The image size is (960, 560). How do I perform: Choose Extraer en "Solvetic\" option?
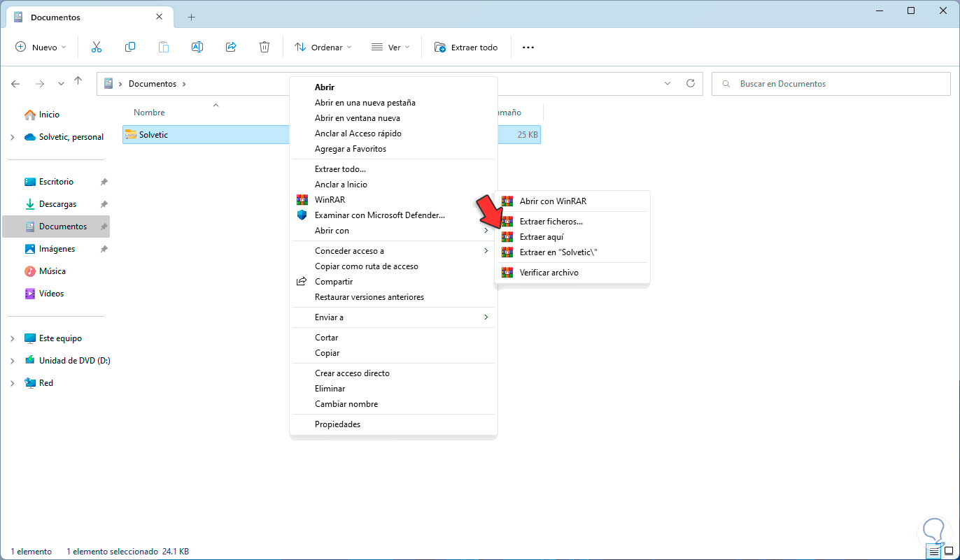point(572,252)
